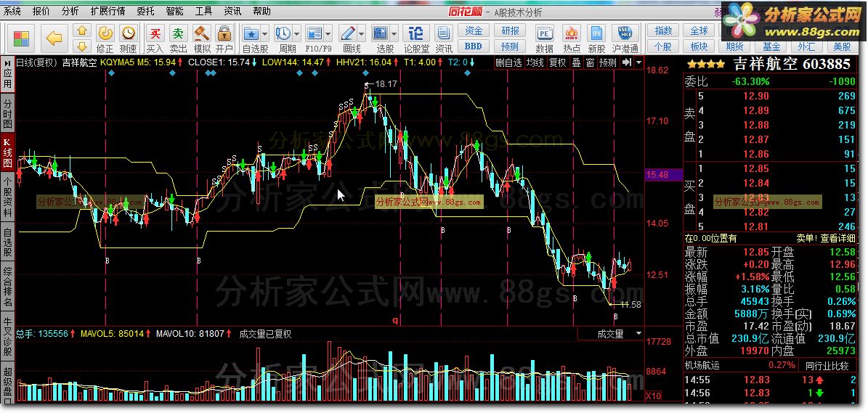The height and width of the screenshot is (413, 868).
Task: Toggle 均线 moving averages
Action: pos(535,62)
